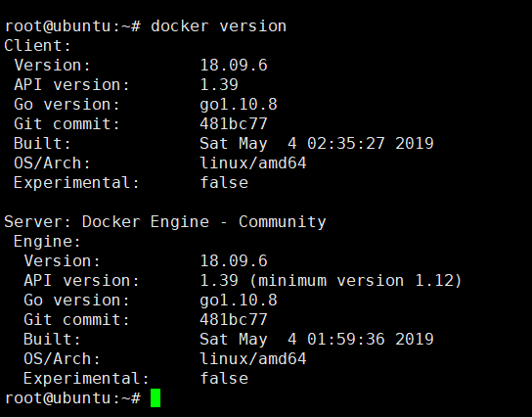Image resolution: width=532 pixels, height=418 pixels.
Task: Click Client Go version go1.10.8
Action: (239, 105)
